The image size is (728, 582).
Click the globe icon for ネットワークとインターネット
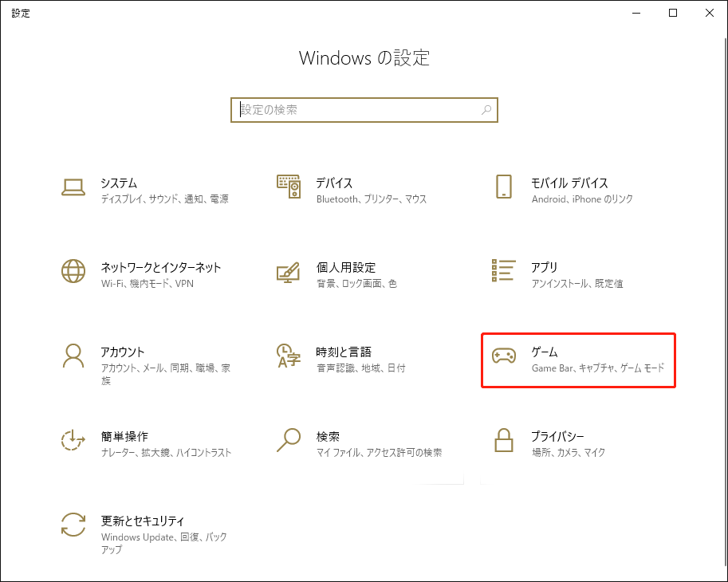coord(73,271)
